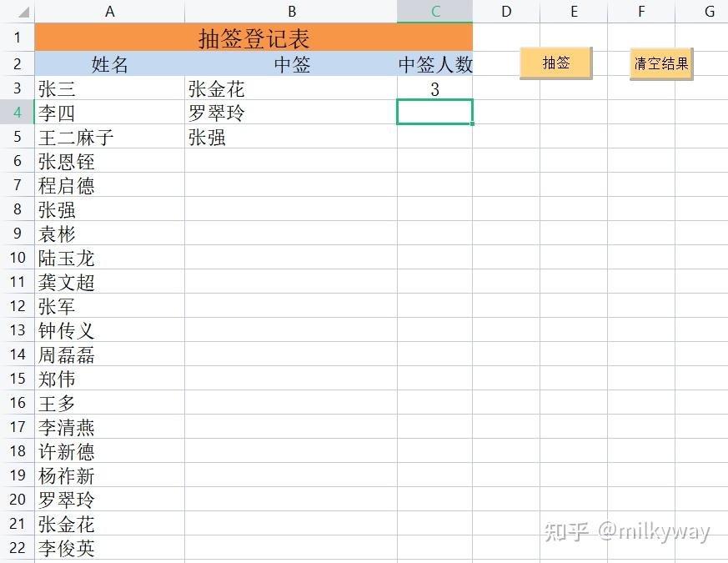This screenshot has height=563, width=728.
Task: Click the name 陆玉龙
Action: click(67, 258)
